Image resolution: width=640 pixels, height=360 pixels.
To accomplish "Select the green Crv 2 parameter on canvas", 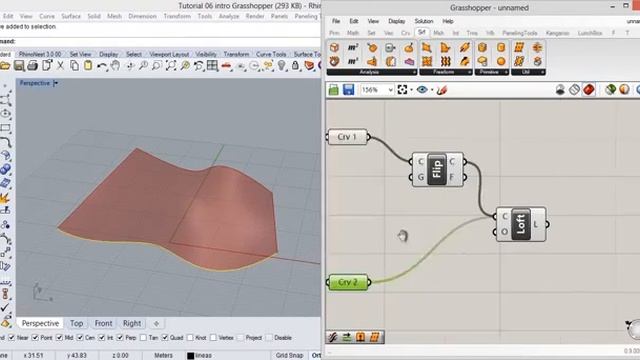I will click(348, 282).
